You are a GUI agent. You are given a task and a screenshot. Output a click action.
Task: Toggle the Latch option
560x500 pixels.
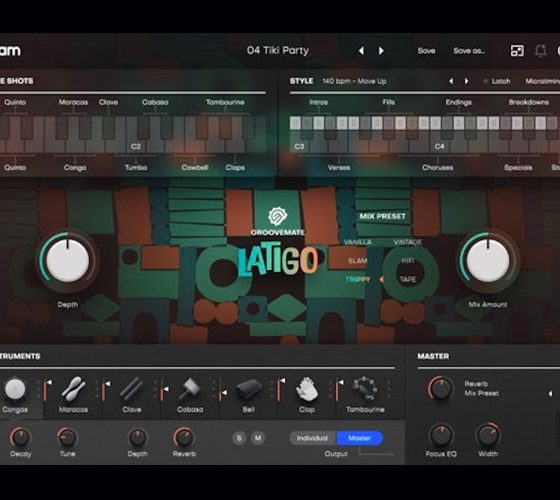click(497, 81)
